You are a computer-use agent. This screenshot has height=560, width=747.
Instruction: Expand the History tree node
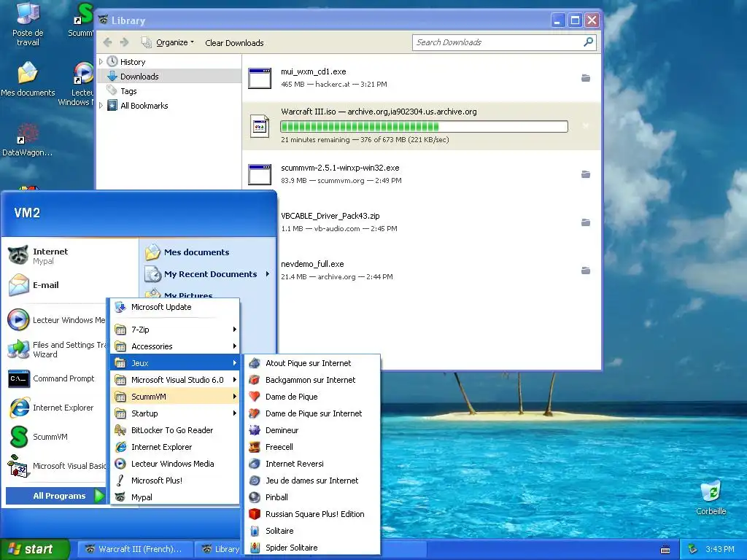coord(101,62)
